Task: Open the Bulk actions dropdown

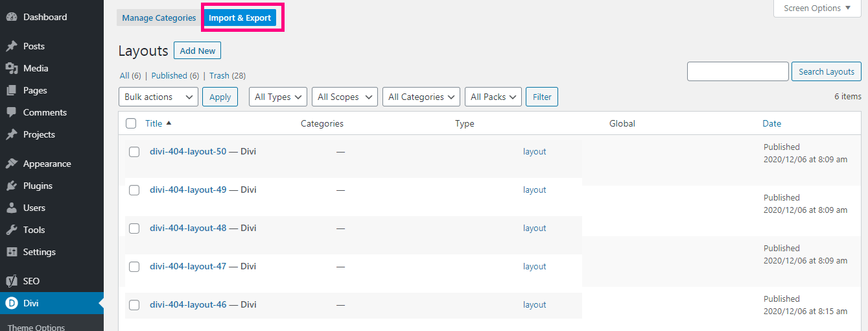Action: point(158,97)
